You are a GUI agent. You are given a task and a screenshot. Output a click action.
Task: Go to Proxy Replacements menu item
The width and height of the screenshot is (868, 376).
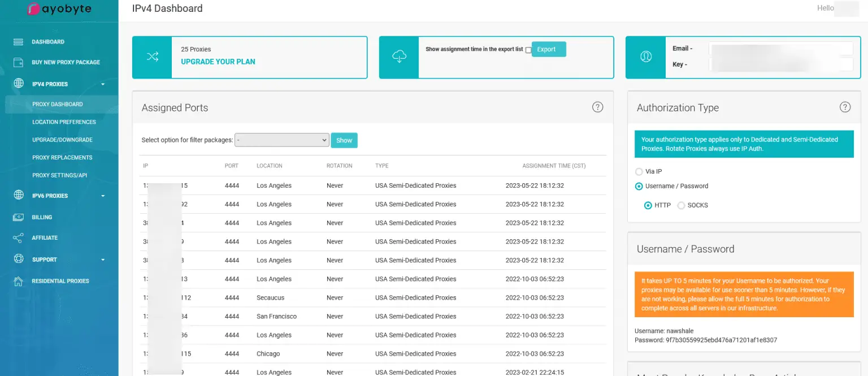62,158
